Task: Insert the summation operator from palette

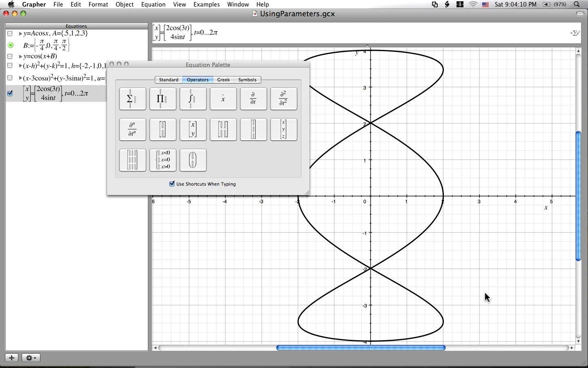Action: click(x=132, y=99)
